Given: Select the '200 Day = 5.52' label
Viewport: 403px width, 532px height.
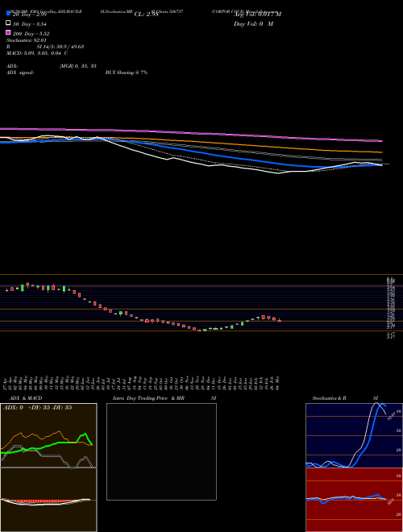Looking at the screenshot, I should click(31, 34).
